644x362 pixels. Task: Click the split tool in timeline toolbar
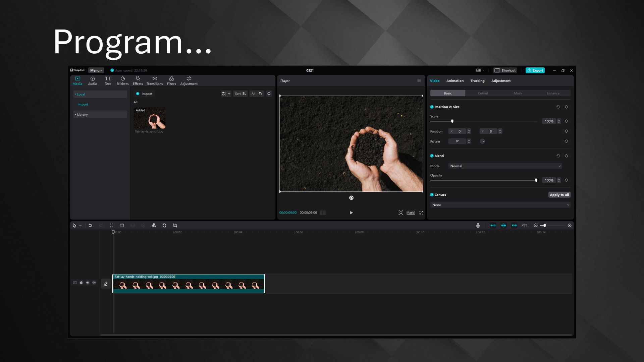(111, 226)
